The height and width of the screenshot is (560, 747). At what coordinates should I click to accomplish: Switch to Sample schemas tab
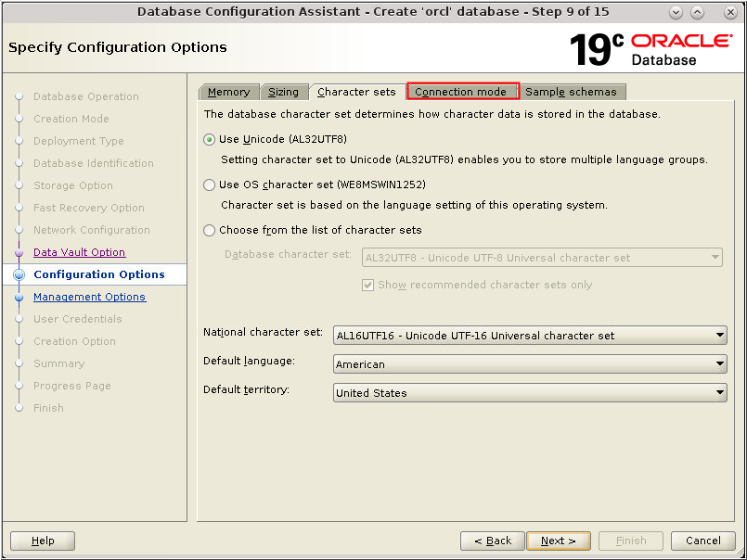click(x=572, y=92)
